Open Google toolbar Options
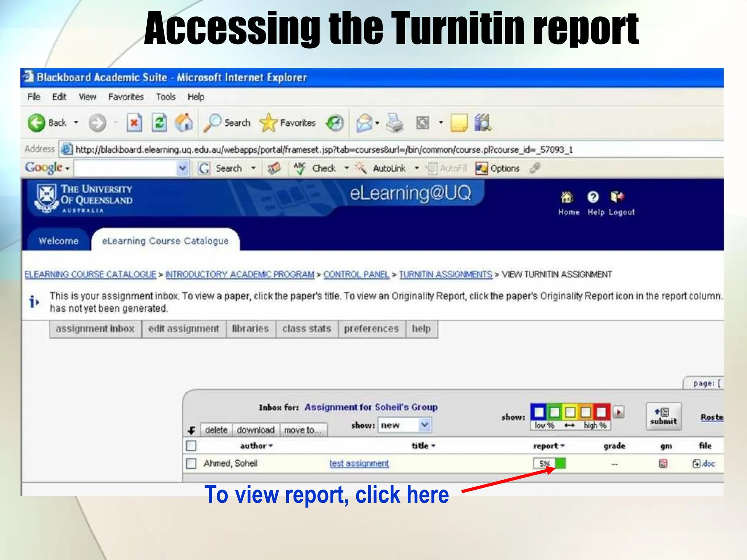Viewport: 747px width, 560px height. pyautogui.click(x=498, y=168)
